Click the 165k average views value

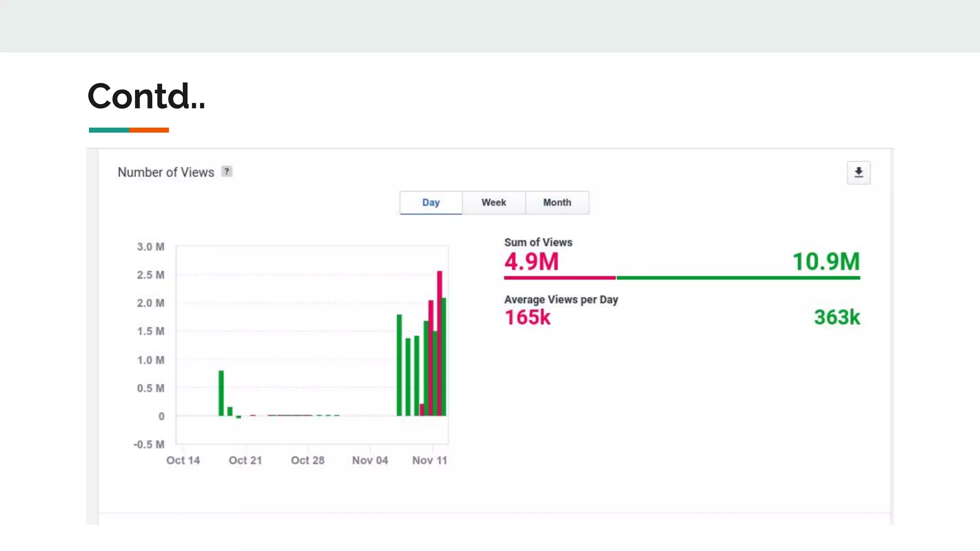pyautogui.click(x=527, y=318)
